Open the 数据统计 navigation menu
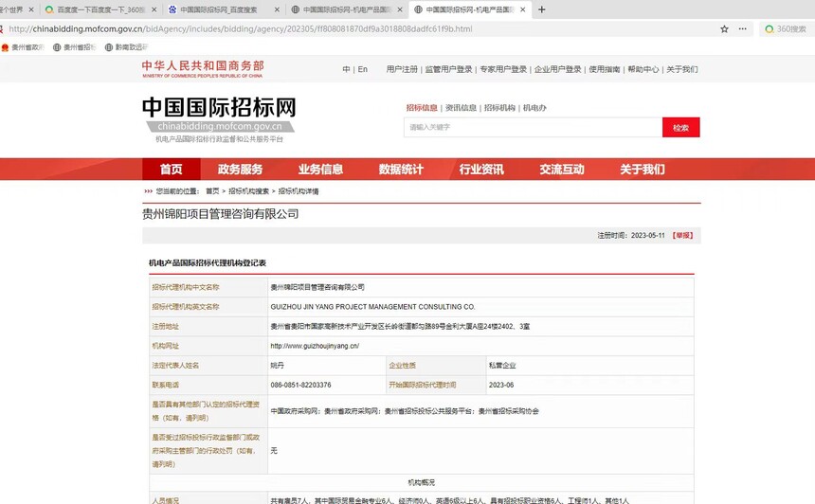The width and height of the screenshot is (815, 504). [401, 170]
